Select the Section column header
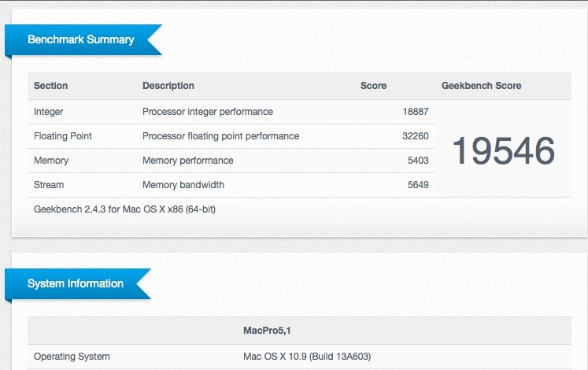The image size is (588, 370). click(50, 86)
